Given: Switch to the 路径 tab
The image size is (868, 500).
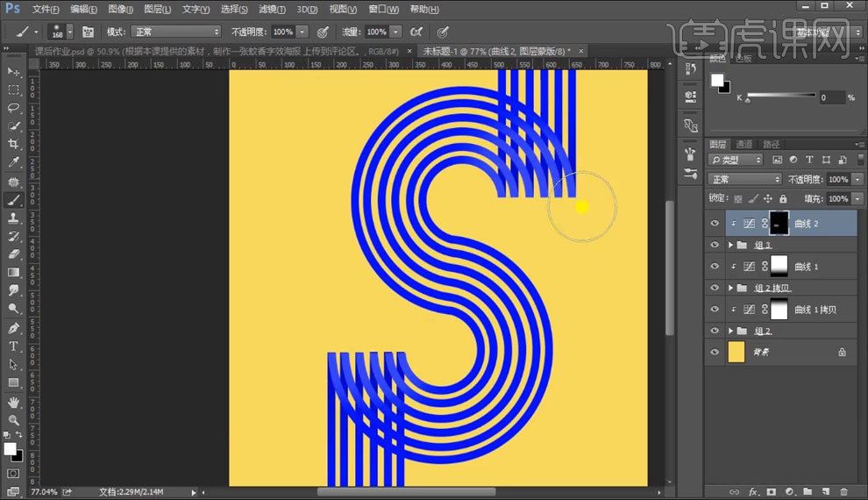Looking at the screenshot, I should [x=772, y=145].
